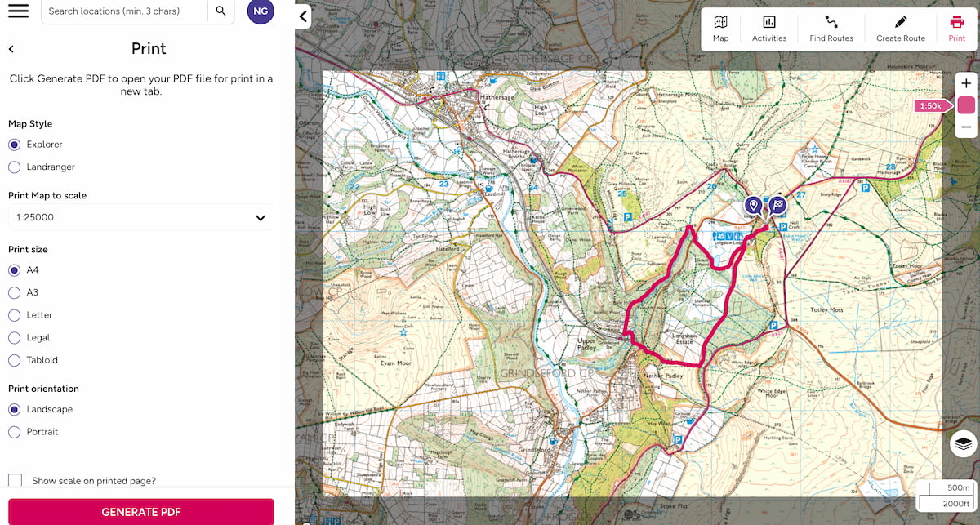Select the Find Routes tool

coord(831,29)
